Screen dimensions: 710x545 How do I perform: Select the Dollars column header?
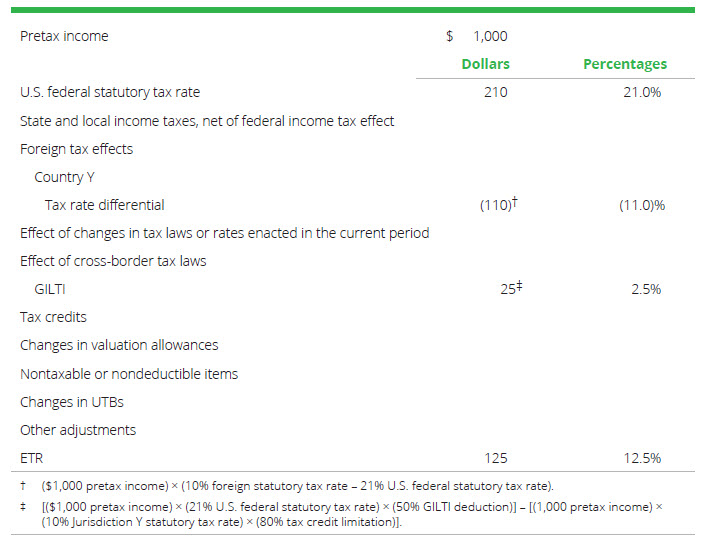[x=485, y=64]
